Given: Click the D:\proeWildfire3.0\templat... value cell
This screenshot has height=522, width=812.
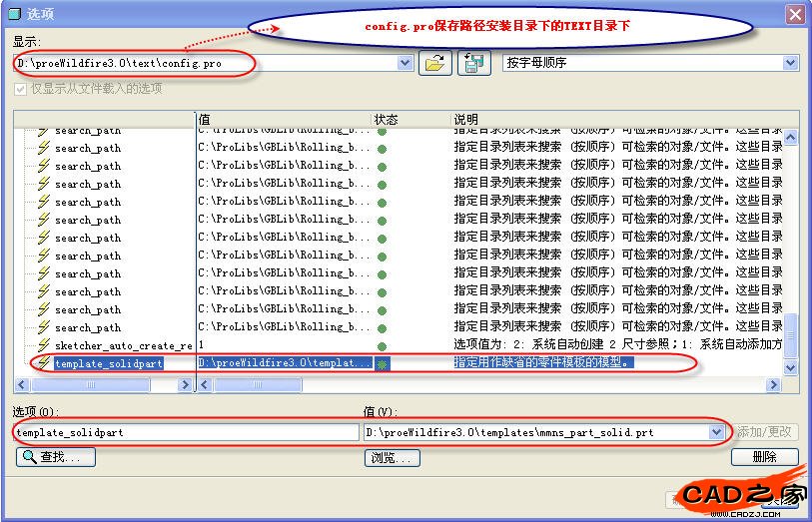Looking at the screenshot, I should (x=285, y=363).
